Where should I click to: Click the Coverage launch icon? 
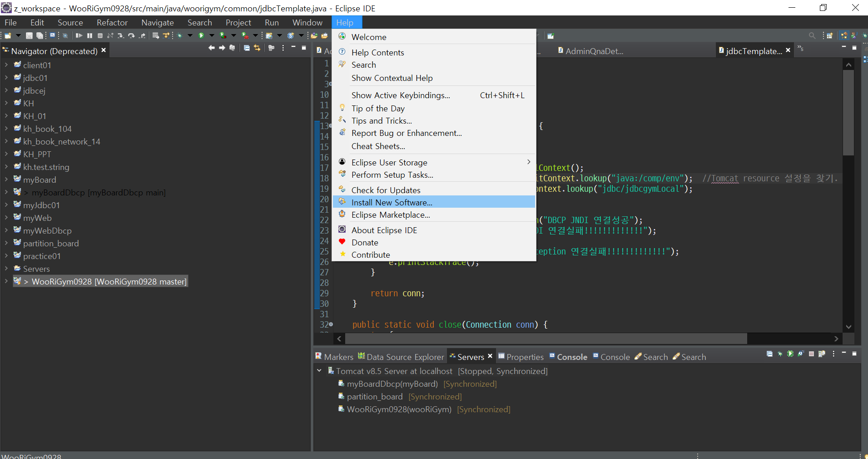pyautogui.click(x=223, y=35)
